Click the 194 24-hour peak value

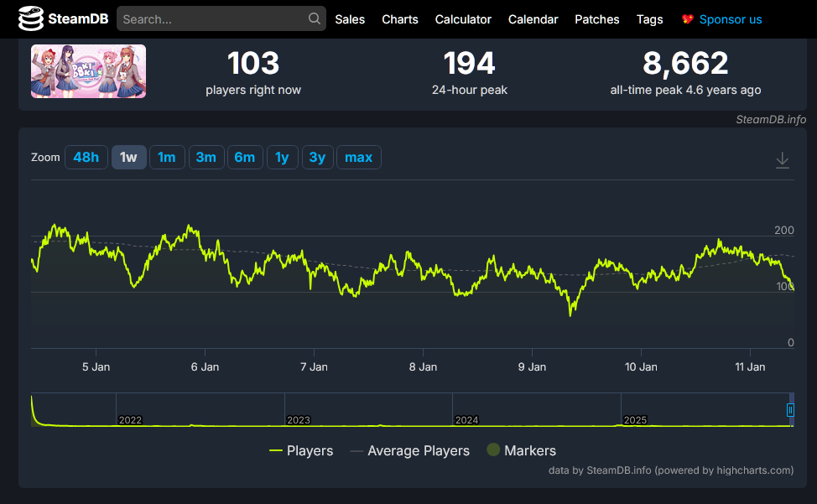click(469, 63)
